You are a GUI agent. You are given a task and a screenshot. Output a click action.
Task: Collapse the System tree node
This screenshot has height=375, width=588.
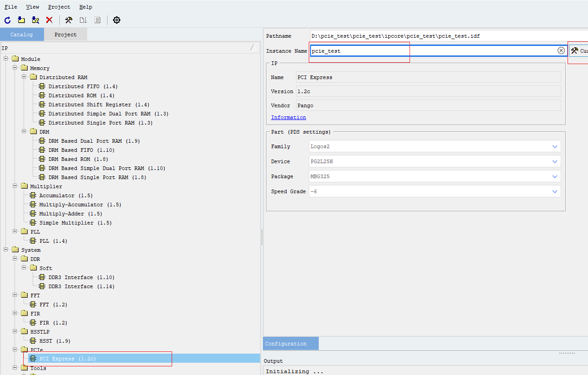point(6,250)
